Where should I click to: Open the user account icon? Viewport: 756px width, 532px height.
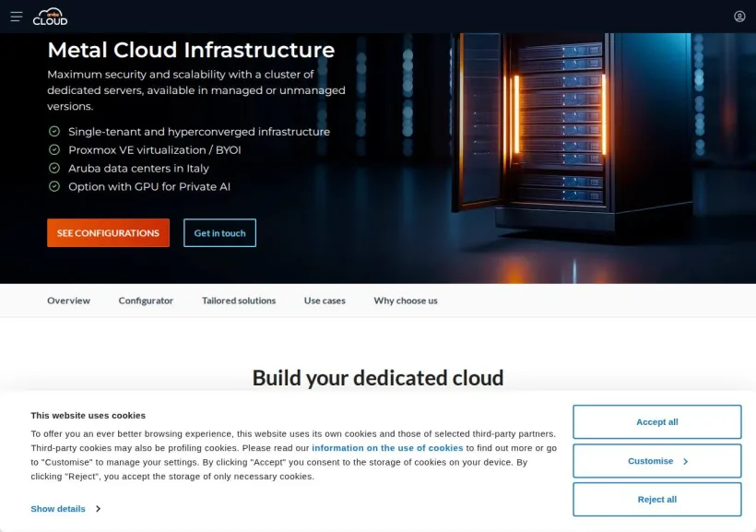coord(739,17)
